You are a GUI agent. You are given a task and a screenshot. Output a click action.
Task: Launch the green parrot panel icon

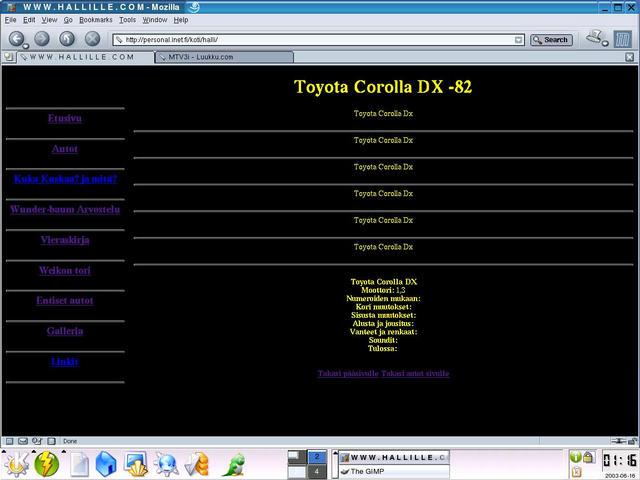tap(234, 465)
